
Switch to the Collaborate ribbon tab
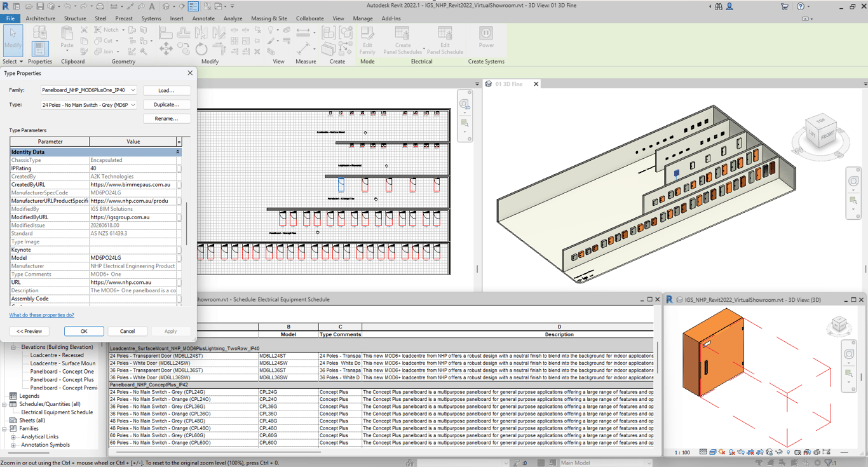pyautogui.click(x=309, y=18)
